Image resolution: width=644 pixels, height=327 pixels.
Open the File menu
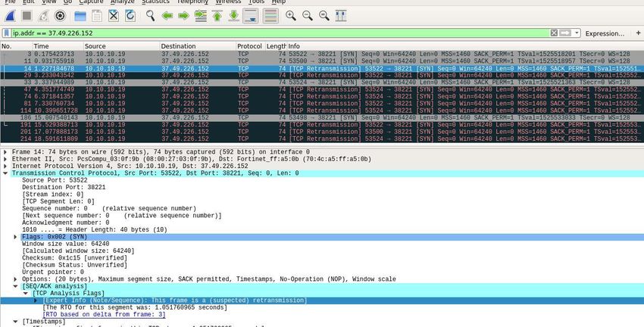pos(10,2)
